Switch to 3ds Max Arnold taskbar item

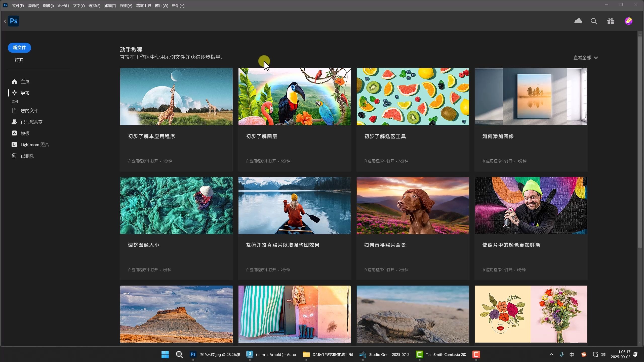click(x=271, y=354)
